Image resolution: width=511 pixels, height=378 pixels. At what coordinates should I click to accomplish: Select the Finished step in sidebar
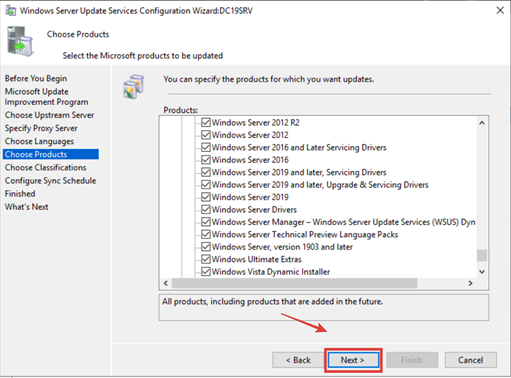[20, 194]
